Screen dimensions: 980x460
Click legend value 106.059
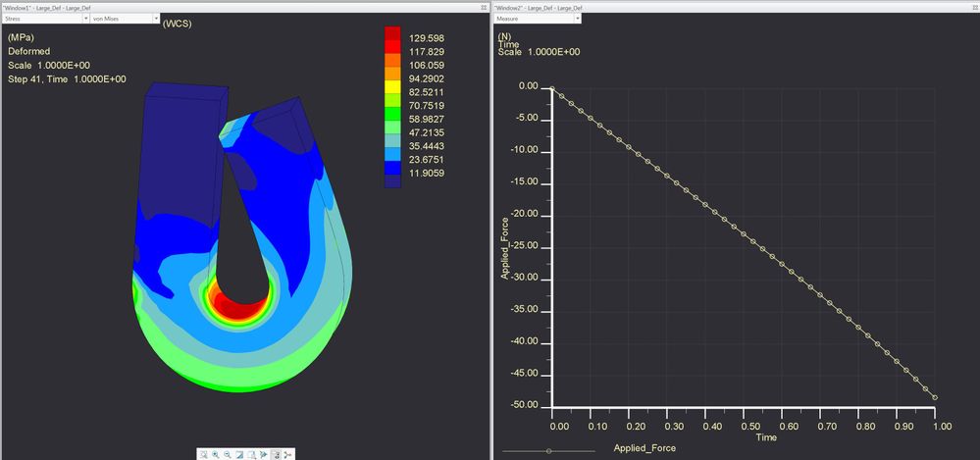[426, 65]
